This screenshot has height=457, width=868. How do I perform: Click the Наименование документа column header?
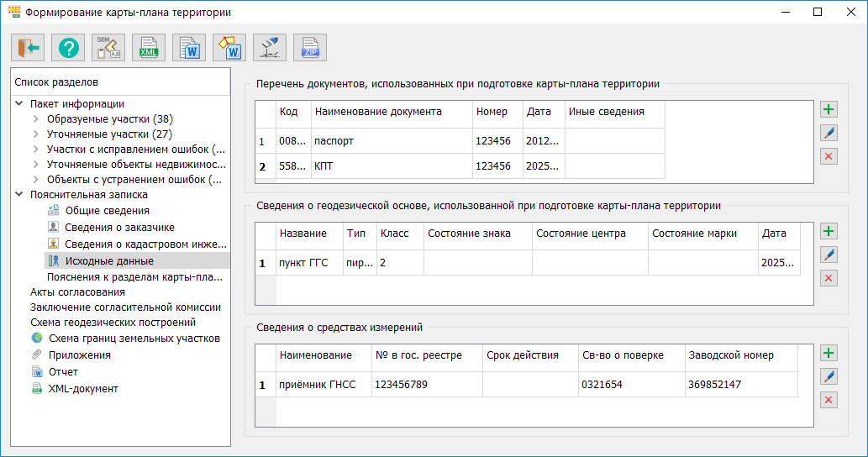pos(390,112)
